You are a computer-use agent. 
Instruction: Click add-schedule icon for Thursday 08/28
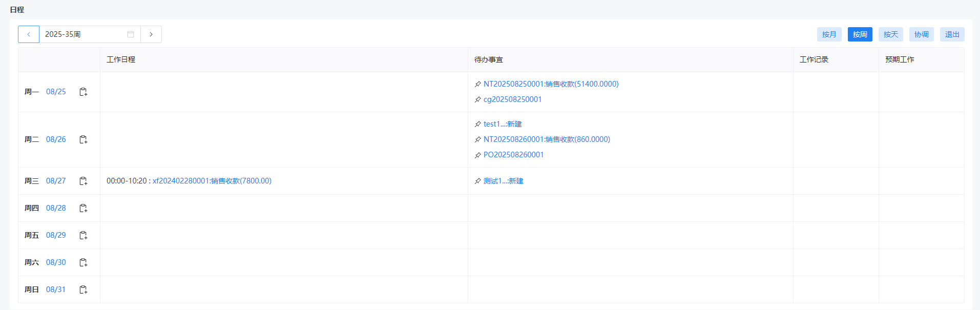tap(83, 208)
